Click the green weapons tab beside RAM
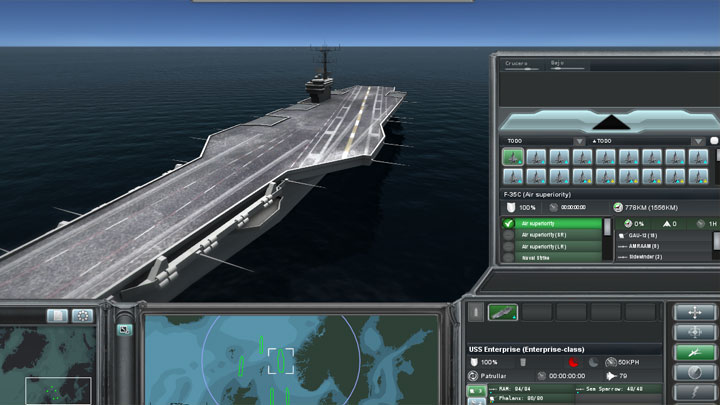Image resolution: width=720 pixels, height=405 pixels. click(477, 391)
